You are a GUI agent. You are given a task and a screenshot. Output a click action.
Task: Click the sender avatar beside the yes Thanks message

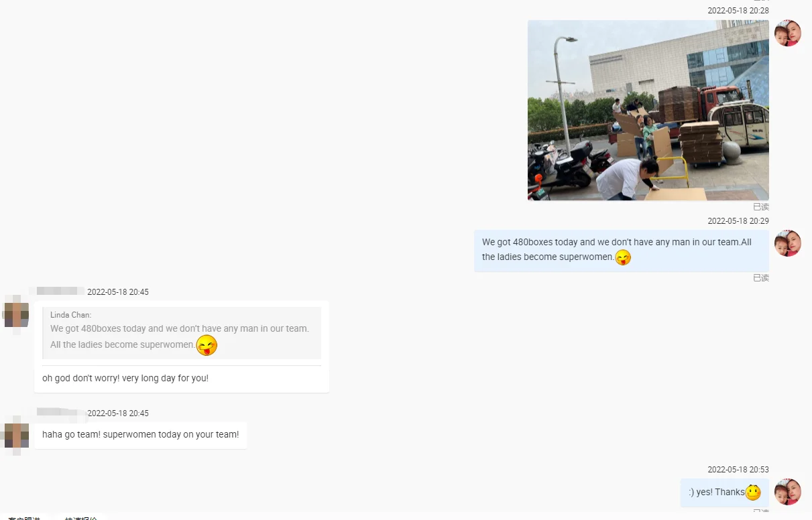[x=788, y=492]
